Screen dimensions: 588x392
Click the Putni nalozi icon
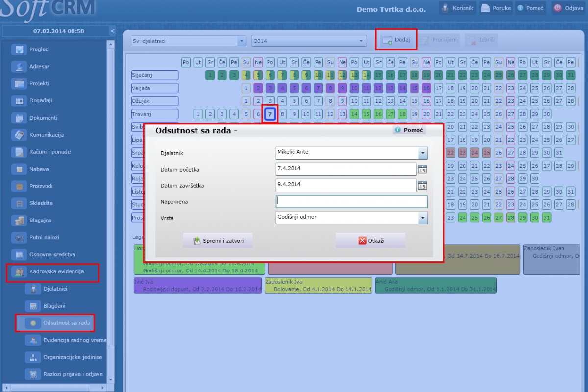[19, 237]
